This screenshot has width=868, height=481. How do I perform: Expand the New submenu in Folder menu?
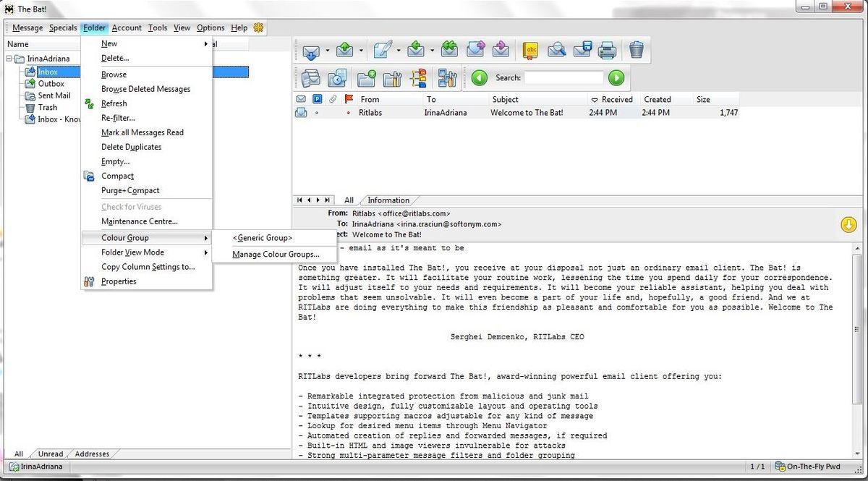(147, 43)
